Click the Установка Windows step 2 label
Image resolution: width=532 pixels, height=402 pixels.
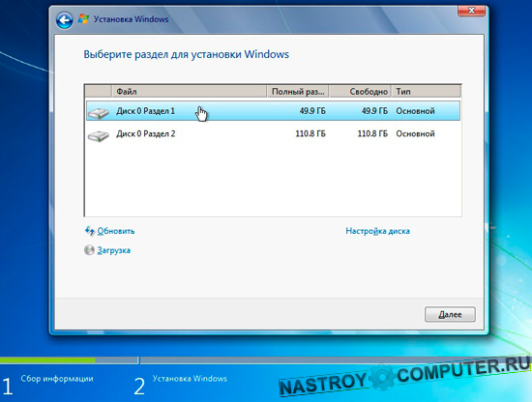point(190,379)
